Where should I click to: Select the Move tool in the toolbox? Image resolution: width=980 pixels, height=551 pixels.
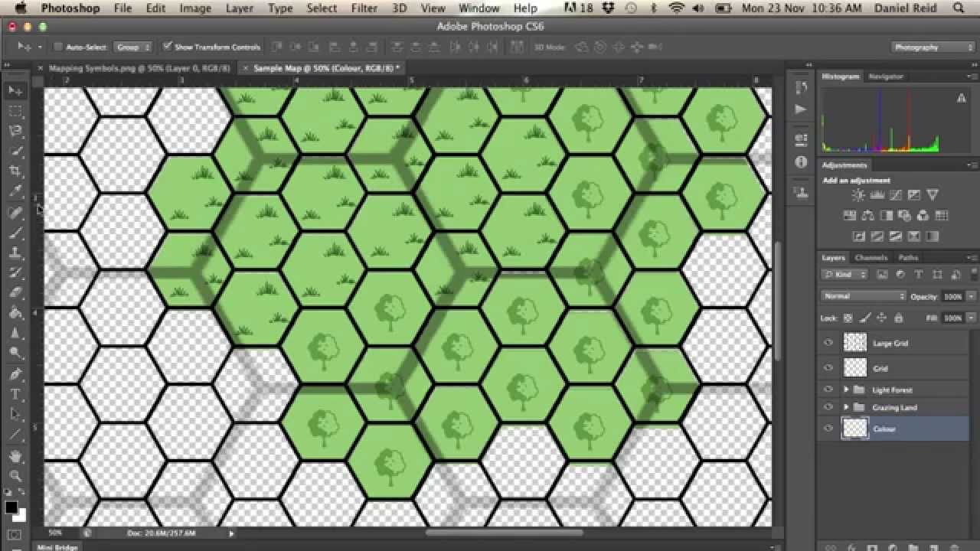[x=16, y=90]
